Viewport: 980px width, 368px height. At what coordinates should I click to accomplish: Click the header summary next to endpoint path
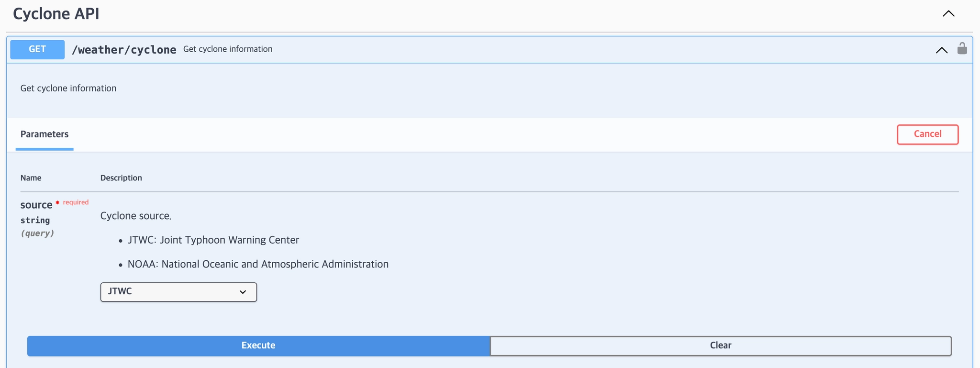(228, 49)
